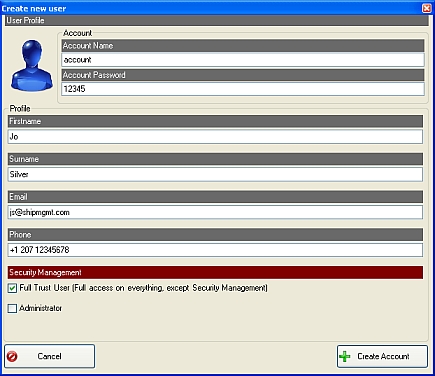Click the Cancel button
435x376 pixels.
50,356
